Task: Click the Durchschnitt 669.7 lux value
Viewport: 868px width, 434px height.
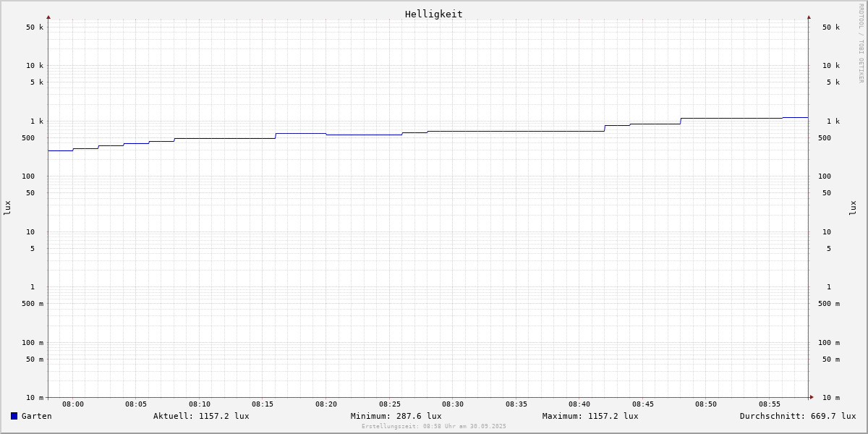Action: point(797,416)
